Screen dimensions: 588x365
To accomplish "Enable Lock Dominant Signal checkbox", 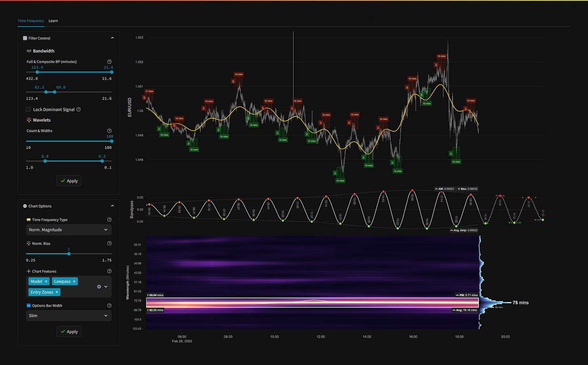I will click(28, 110).
